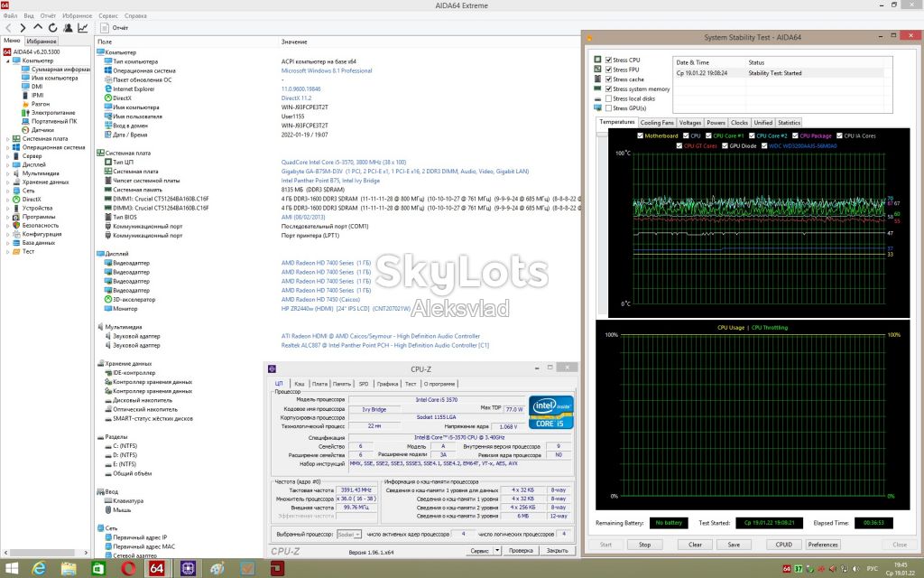924x578 pixels.
Task: Open Opera browser from taskbar
Action: click(x=128, y=569)
